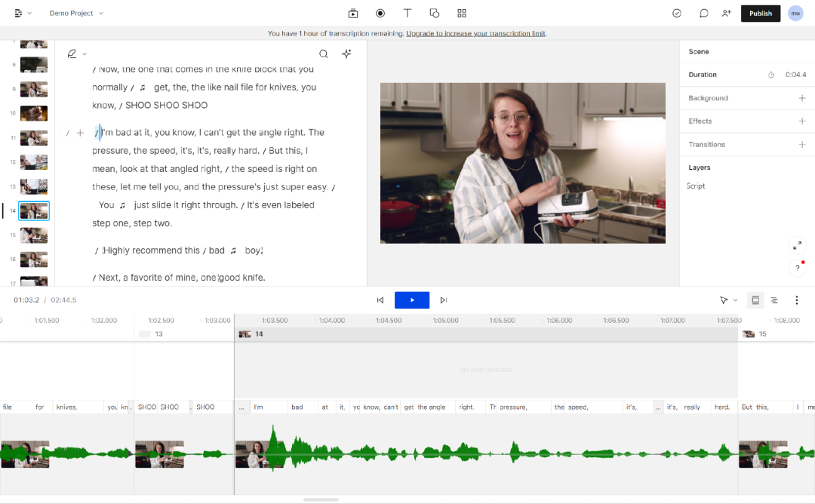Open the Demo Project dropdown
The height and width of the screenshot is (504, 815).
(76, 13)
